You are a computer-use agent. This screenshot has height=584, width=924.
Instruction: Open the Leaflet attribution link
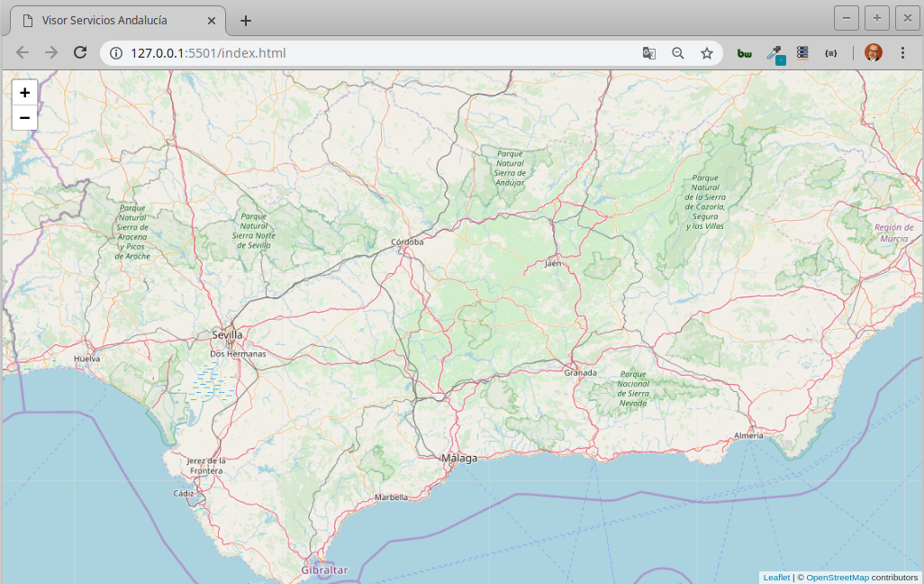coord(775,577)
